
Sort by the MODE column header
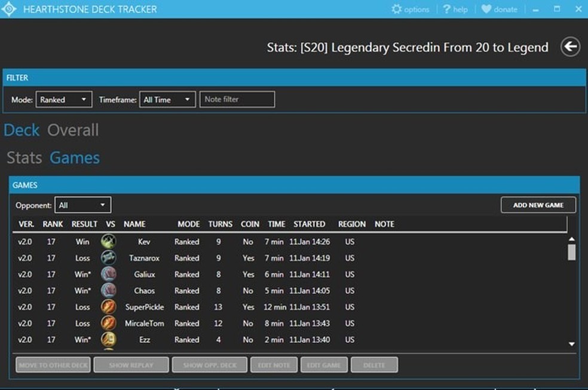point(189,224)
